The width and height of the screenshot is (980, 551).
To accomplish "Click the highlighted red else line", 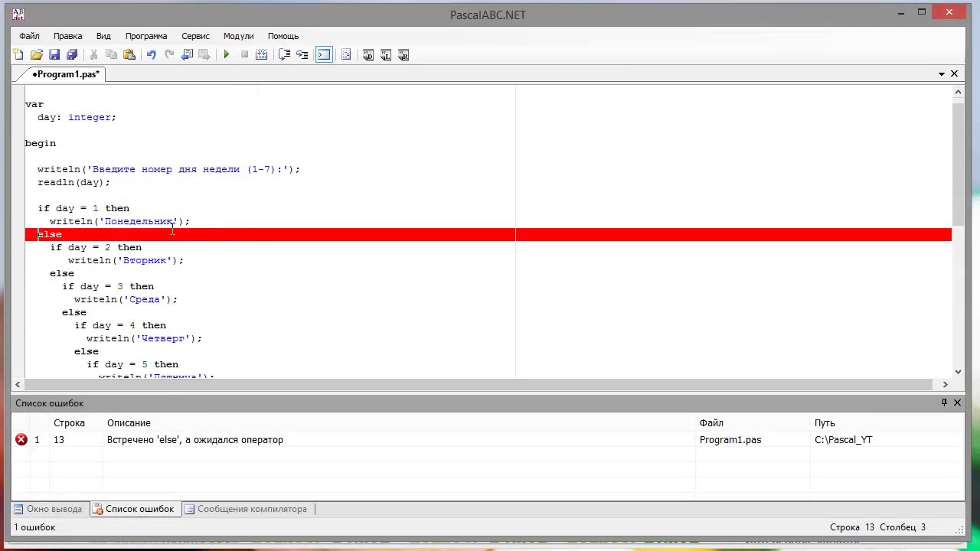I will [488, 234].
